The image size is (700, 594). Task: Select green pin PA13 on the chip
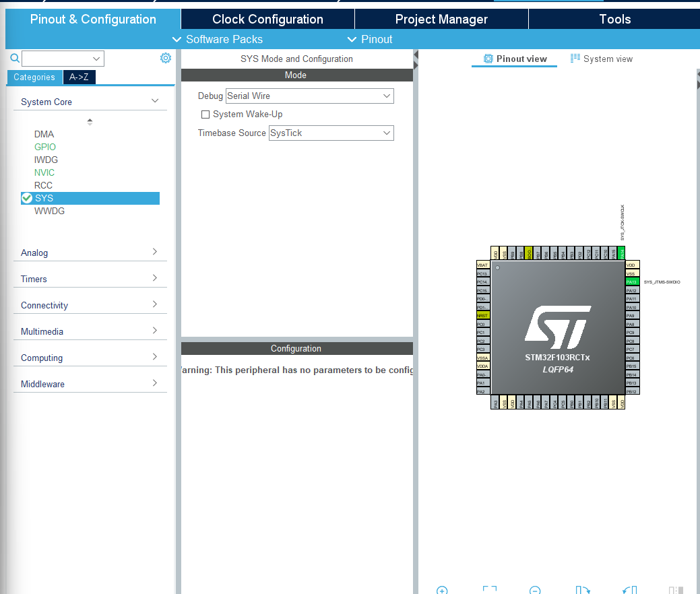pyautogui.click(x=632, y=282)
